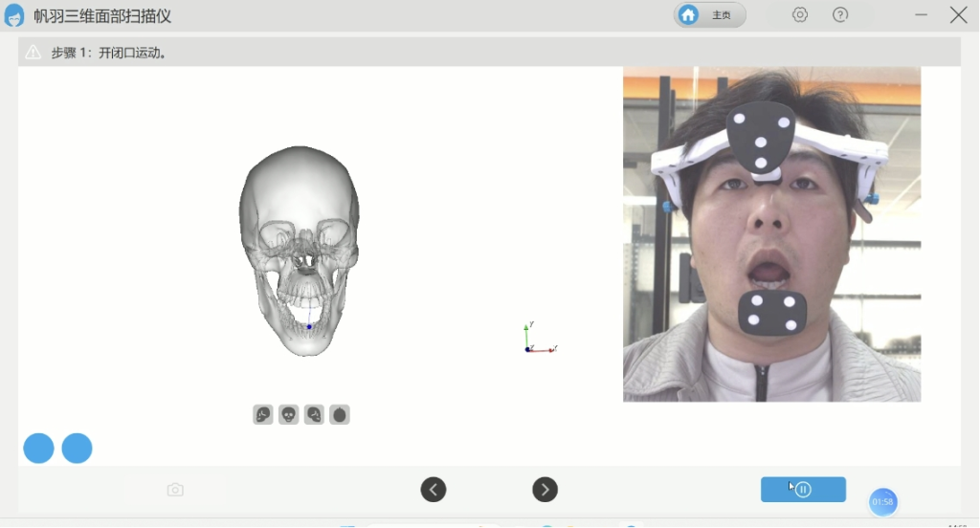
Task: Advance with the right arrow button
Action: coord(545,490)
